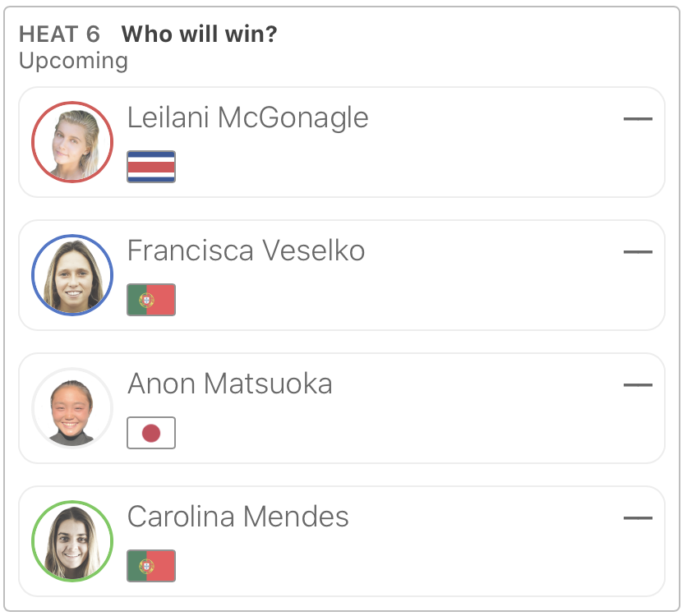Click Portugal flag under Francisca Veselko
Viewport: 687px width, 616px height.
pos(151,300)
